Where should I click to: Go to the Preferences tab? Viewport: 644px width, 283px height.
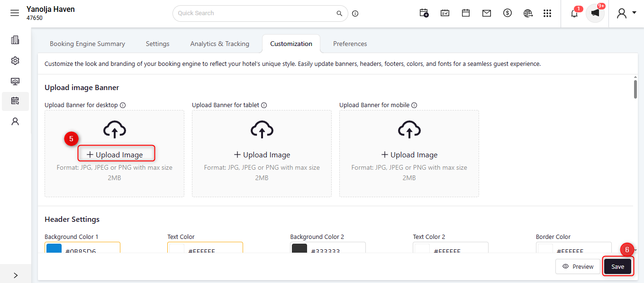[x=350, y=44]
